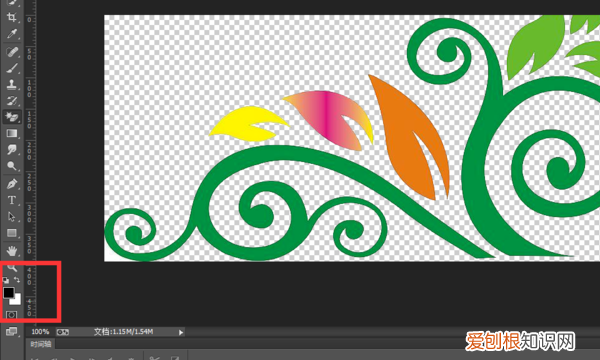Screen dimensions: 600x360
Task: Select the Crop tool
Action: click(x=12, y=17)
